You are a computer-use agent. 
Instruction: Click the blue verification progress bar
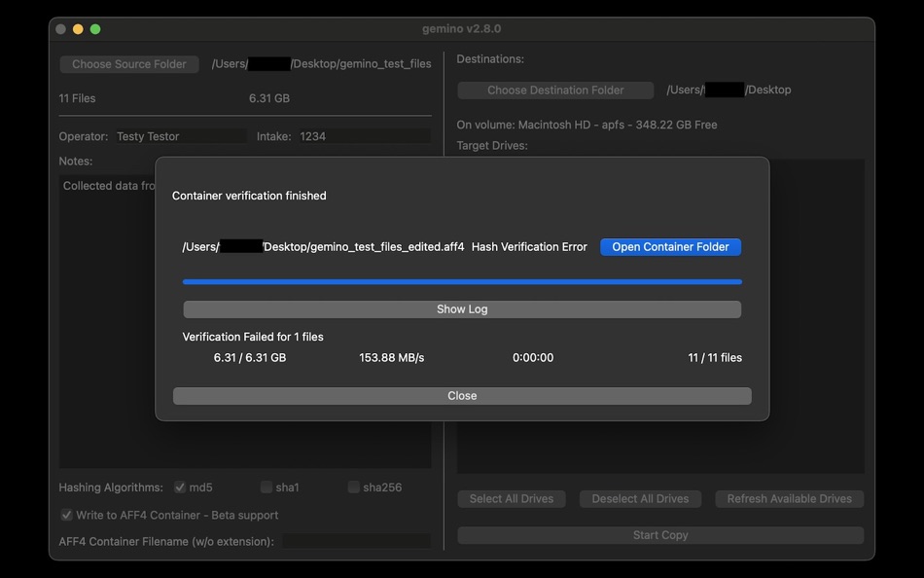pyautogui.click(x=462, y=282)
